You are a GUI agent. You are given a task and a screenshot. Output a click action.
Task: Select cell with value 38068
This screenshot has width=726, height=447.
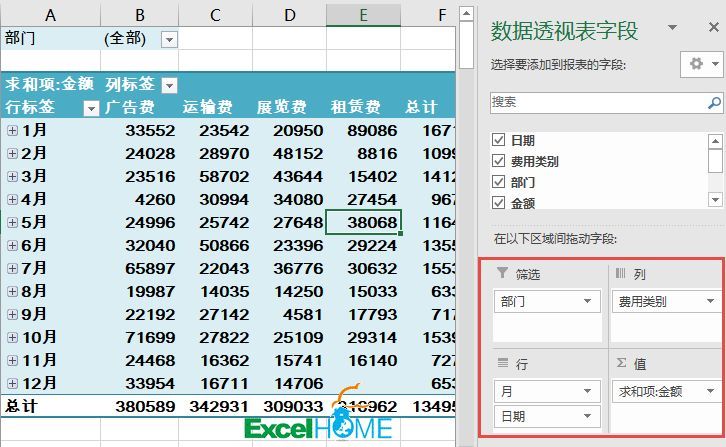pyautogui.click(x=363, y=222)
